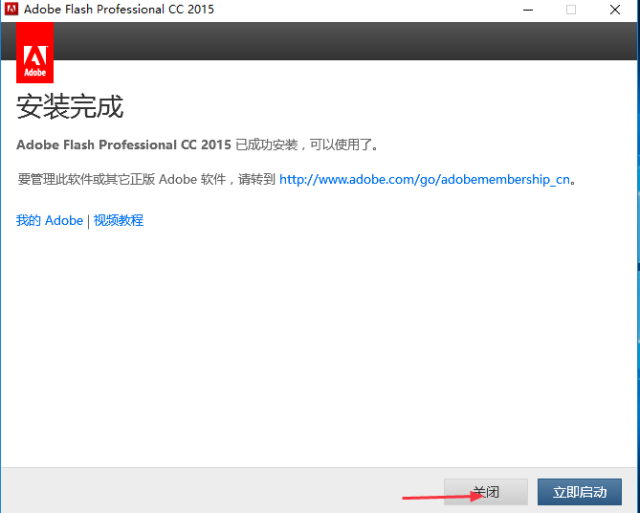Screen dimensions: 640x513
Task: Click the grey footer bar left of buttons
Action: 200,492
